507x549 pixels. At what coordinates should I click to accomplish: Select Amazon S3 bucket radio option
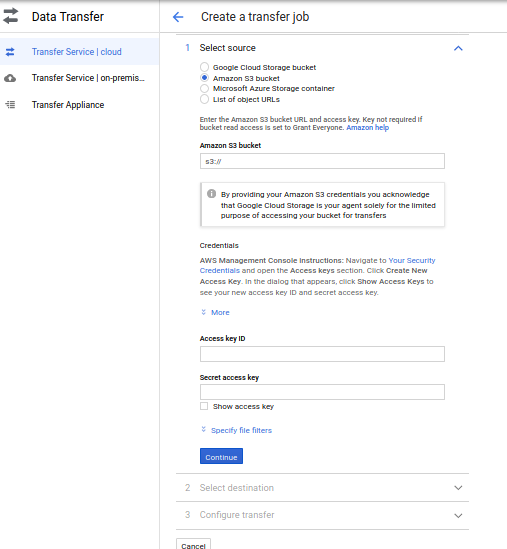[x=204, y=78]
